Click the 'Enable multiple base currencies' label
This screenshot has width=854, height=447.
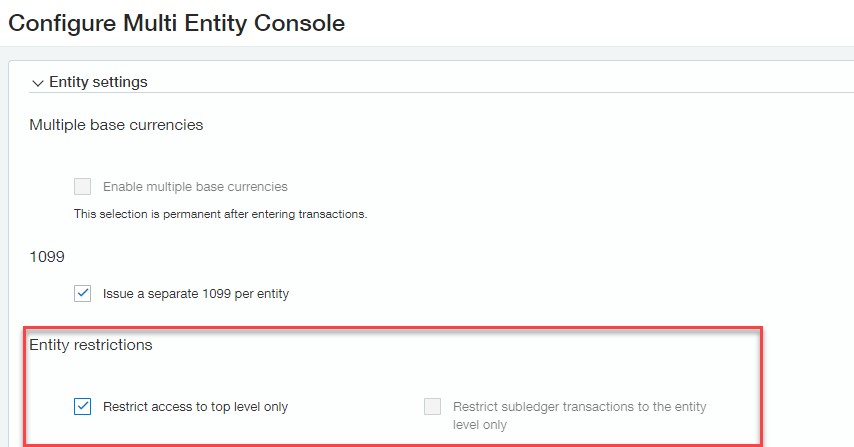(195, 187)
